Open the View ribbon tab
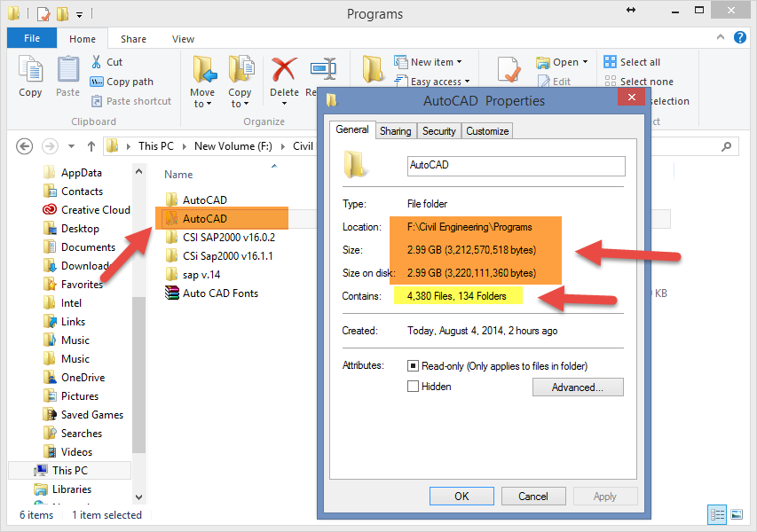Screen dimensions: 757x532 coord(183,38)
